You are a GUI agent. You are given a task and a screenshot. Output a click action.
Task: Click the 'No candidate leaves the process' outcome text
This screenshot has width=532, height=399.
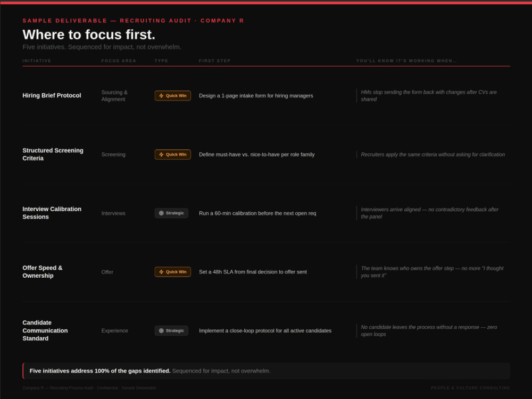429,330
